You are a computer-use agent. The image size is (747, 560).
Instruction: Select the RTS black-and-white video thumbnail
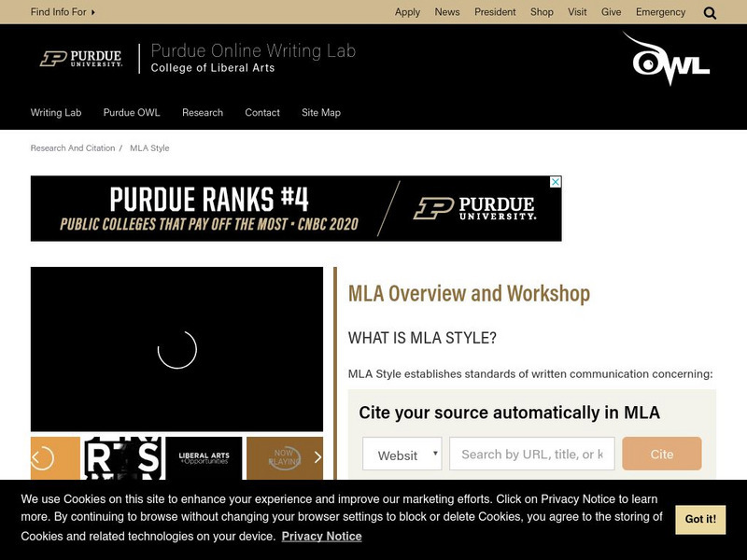coord(123,458)
